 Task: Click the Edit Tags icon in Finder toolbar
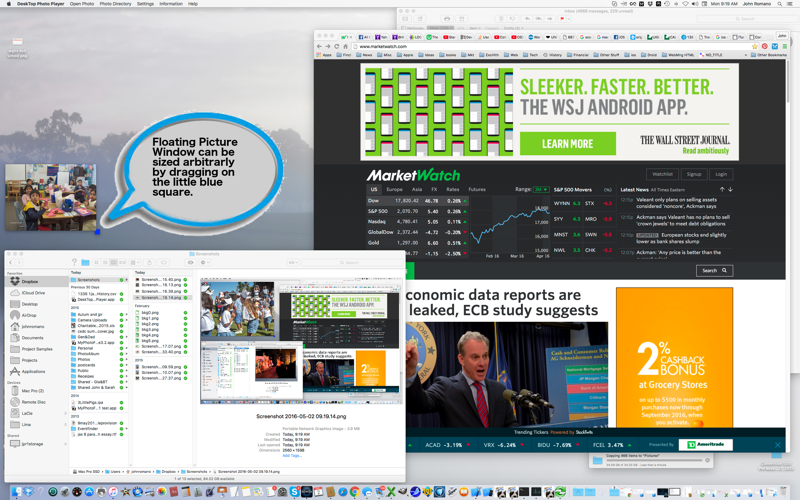click(x=164, y=262)
